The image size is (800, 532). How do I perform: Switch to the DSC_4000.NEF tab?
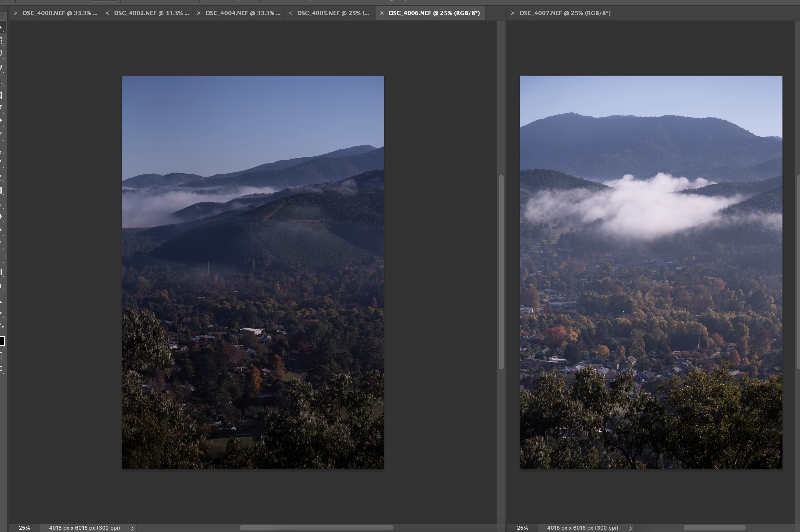(x=60, y=13)
